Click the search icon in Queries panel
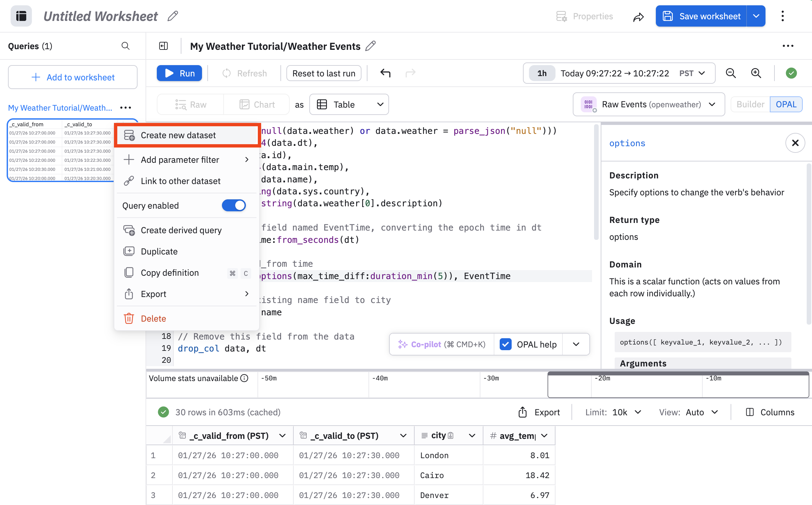 [x=125, y=46]
